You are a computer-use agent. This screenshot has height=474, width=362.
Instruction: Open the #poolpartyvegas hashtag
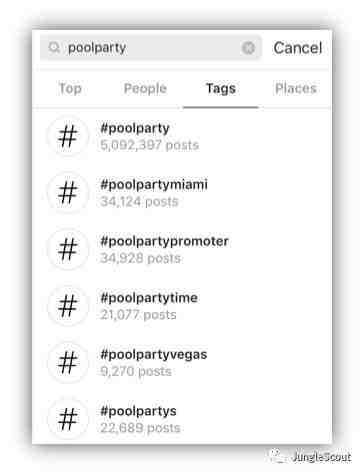(182, 362)
